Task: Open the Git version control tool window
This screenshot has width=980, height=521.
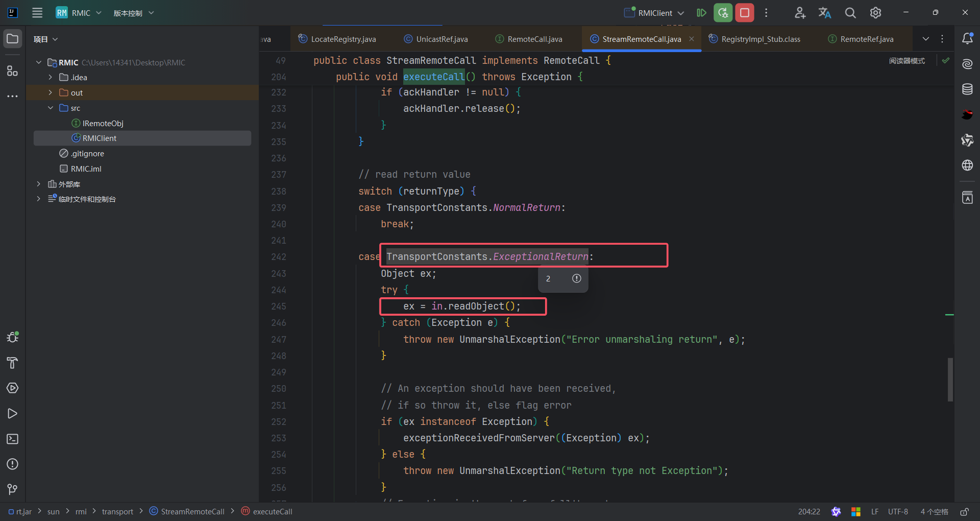Action: pyautogui.click(x=13, y=489)
